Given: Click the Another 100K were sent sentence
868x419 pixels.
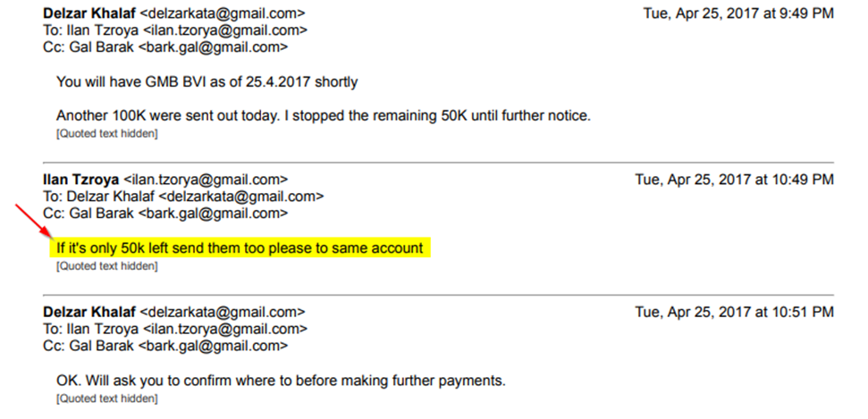Looking at the screenshot, I should click(x=324, y=115).
